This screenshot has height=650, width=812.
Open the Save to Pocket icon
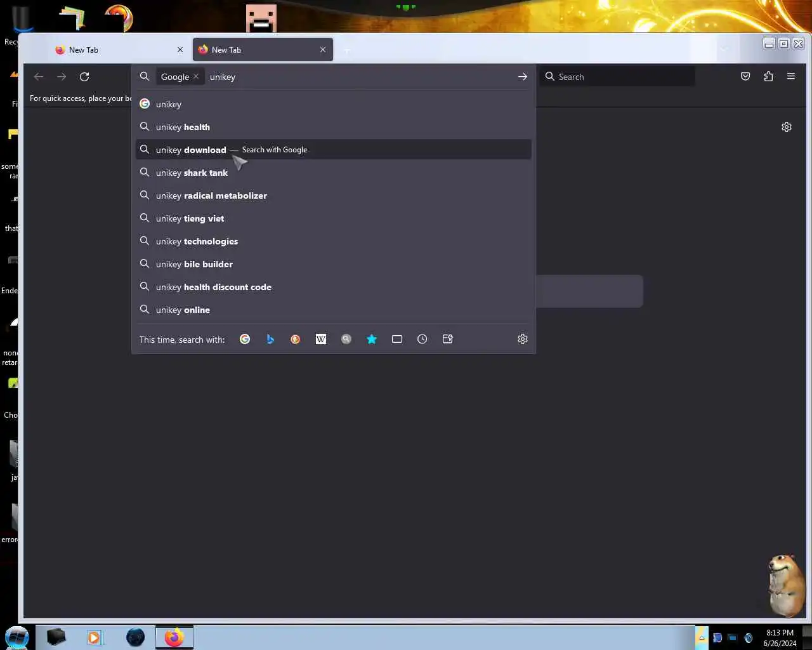pos(745,77)
